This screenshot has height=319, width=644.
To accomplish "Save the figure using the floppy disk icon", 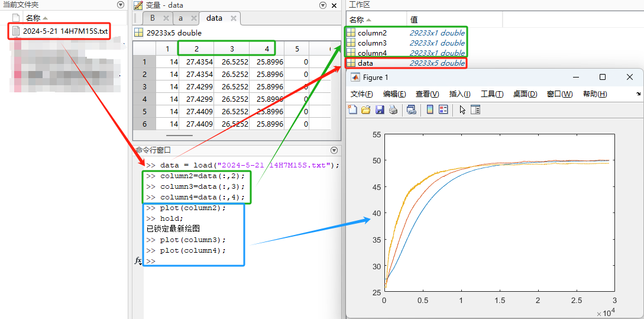I will [380, 109].
